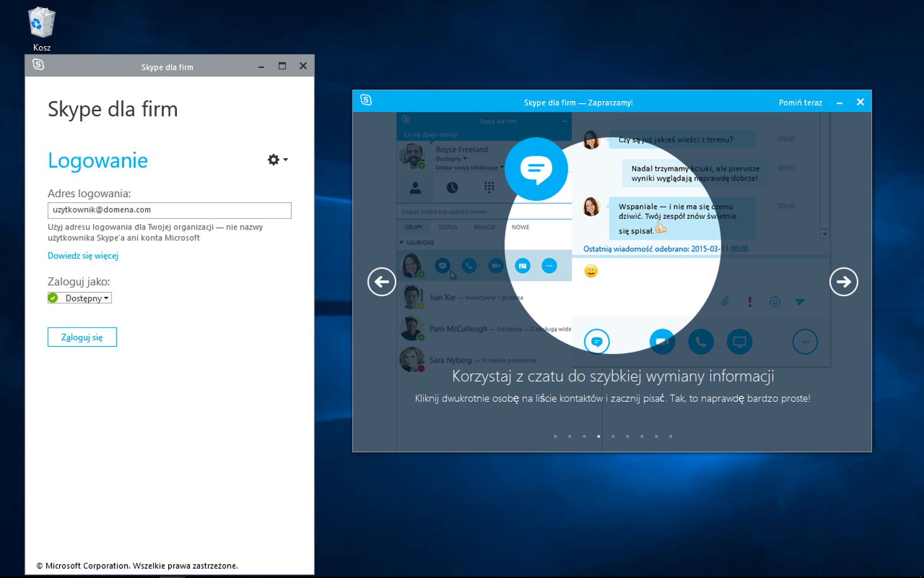924x578 pixels.
Task: Click the Logowanie heading text
Action: (x=98, y=160)
